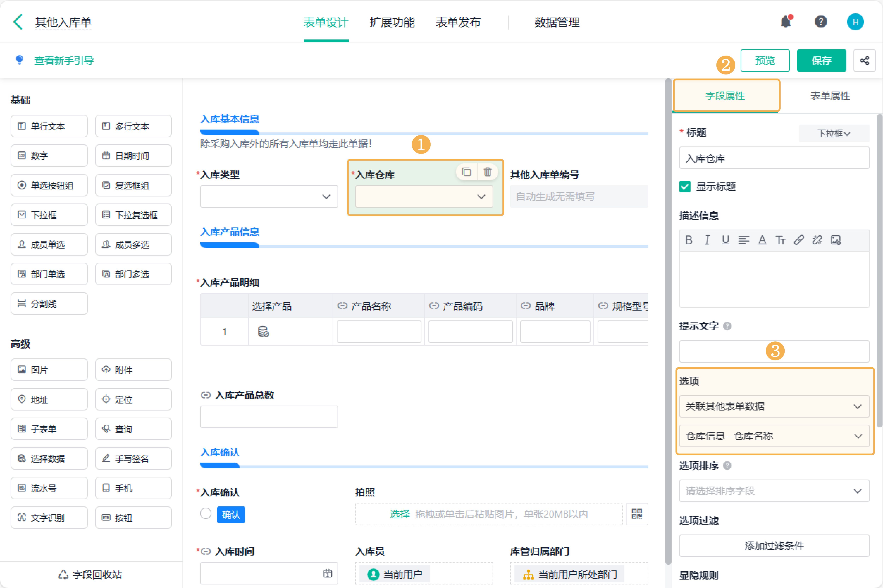The image size is (883, 588).
Task: Click the right properties panel scrollbar
Action: (x=879, y=270)
